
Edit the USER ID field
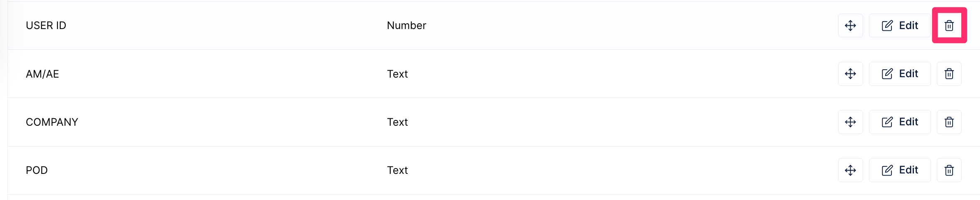pos(900,26)
